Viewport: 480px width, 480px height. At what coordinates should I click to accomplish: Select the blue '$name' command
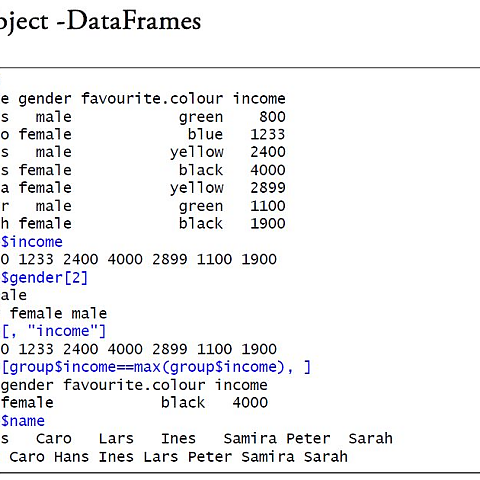coord(22,421)
